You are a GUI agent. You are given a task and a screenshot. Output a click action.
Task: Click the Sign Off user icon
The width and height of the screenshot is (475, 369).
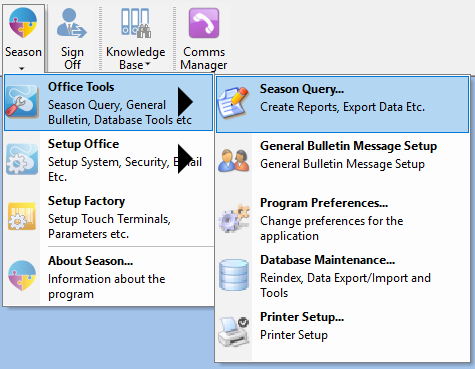coord(72,23)
